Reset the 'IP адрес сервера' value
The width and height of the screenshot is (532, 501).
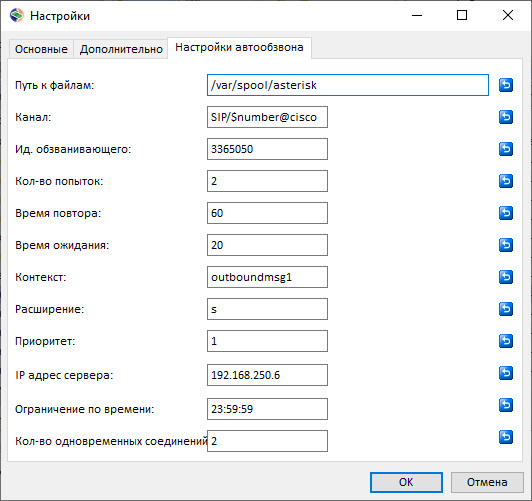(506, 373)
